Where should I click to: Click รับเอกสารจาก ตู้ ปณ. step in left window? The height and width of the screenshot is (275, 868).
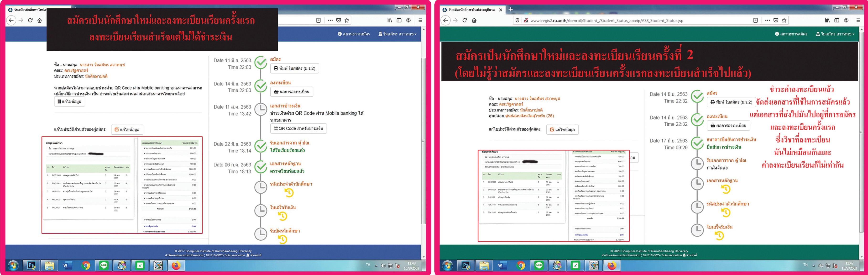[x=290, y=143]
